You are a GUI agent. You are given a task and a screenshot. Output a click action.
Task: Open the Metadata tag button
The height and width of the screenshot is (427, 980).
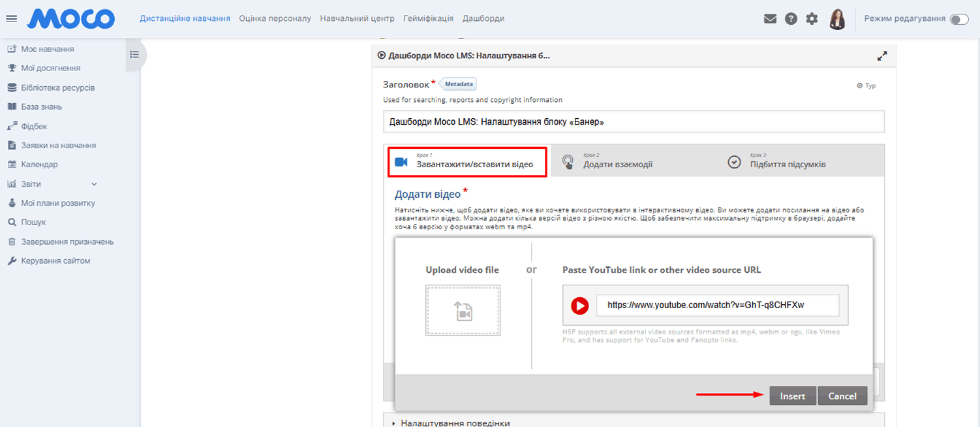(459, 84)
